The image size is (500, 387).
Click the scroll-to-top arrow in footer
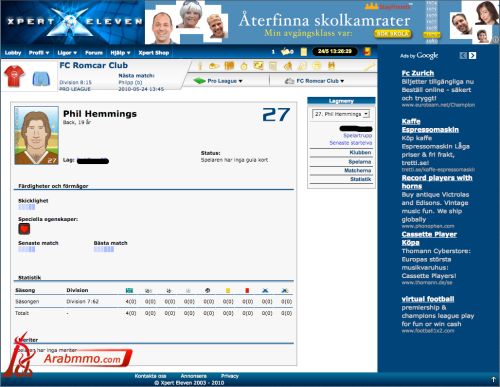(x=494, y=379)
